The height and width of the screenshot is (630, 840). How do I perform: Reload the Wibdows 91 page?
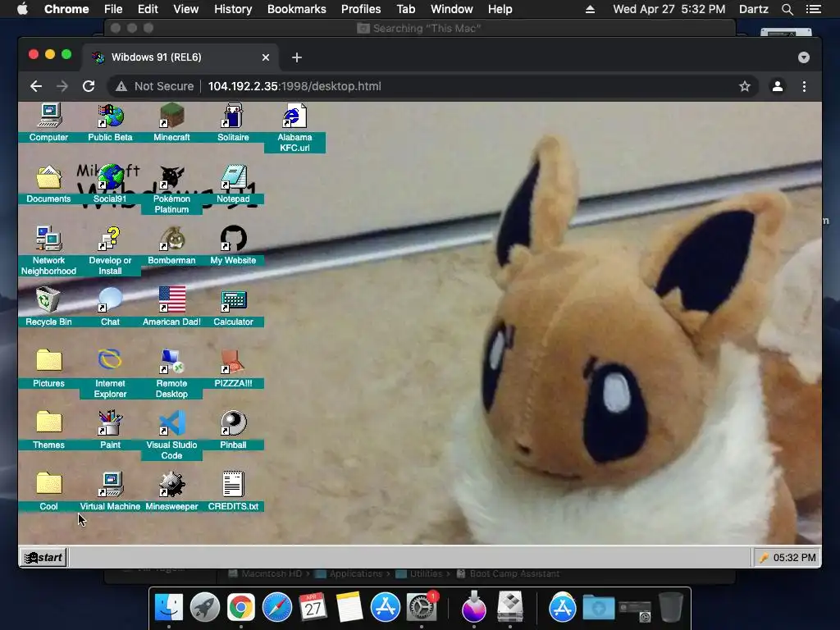coord(89,86)
